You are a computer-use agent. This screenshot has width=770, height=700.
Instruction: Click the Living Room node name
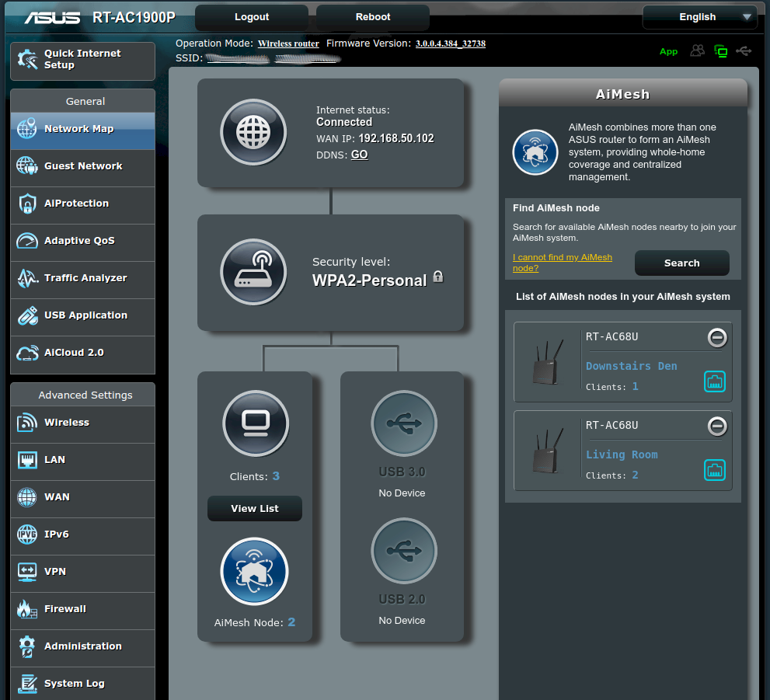point(621,454)
